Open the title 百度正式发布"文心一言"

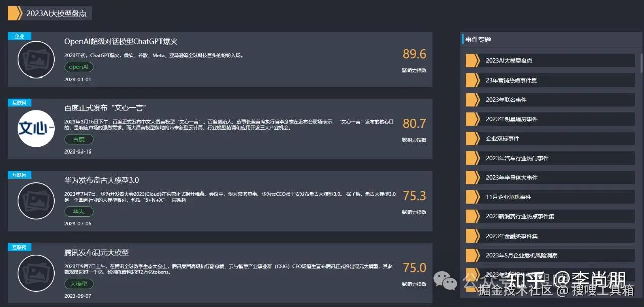point(106,108)
